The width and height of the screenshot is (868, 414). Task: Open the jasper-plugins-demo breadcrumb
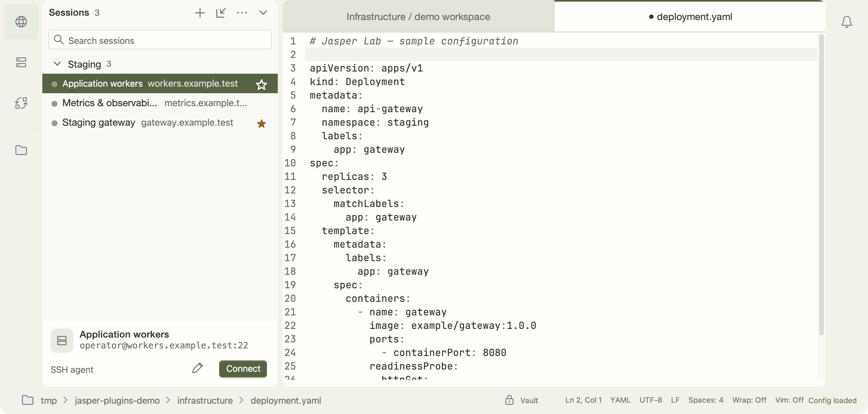click(x=117, y=400)
